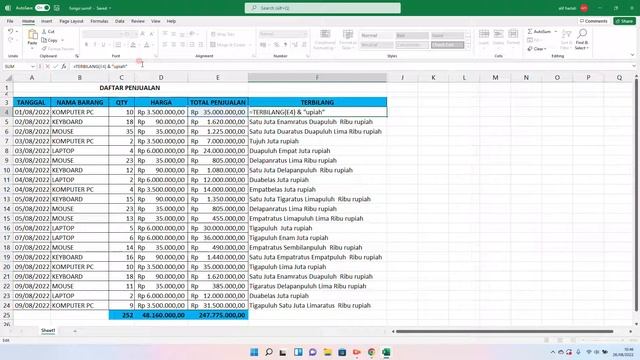
Task: Open File Explorer from the taskbar
Action: point(327,352)
